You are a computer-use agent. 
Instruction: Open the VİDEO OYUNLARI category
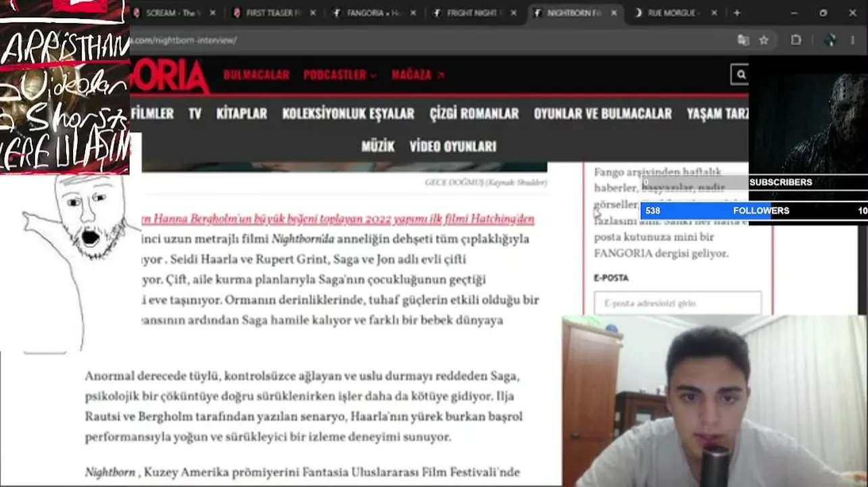point(453,146)
